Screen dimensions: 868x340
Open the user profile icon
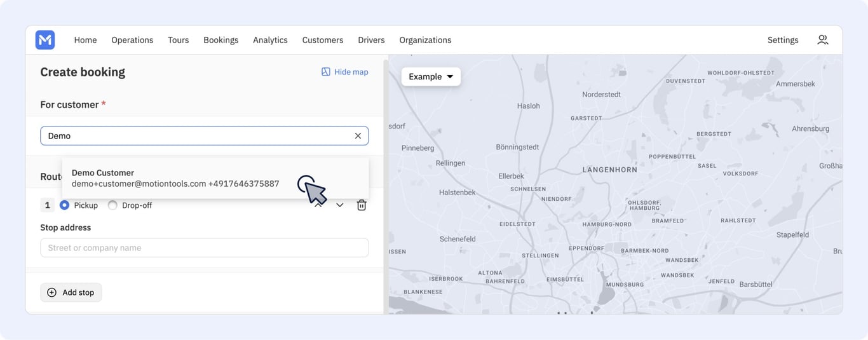point(822,40)
